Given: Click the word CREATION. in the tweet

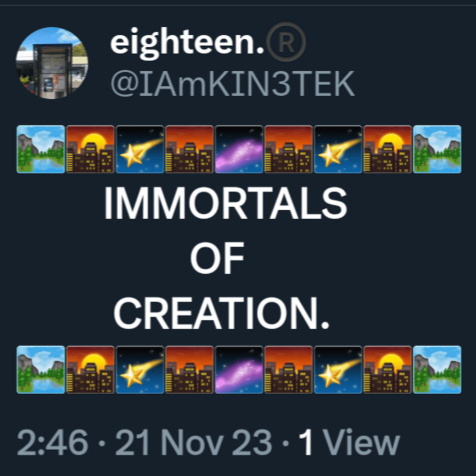Looking at the screenshot, I should coord(222,313).
